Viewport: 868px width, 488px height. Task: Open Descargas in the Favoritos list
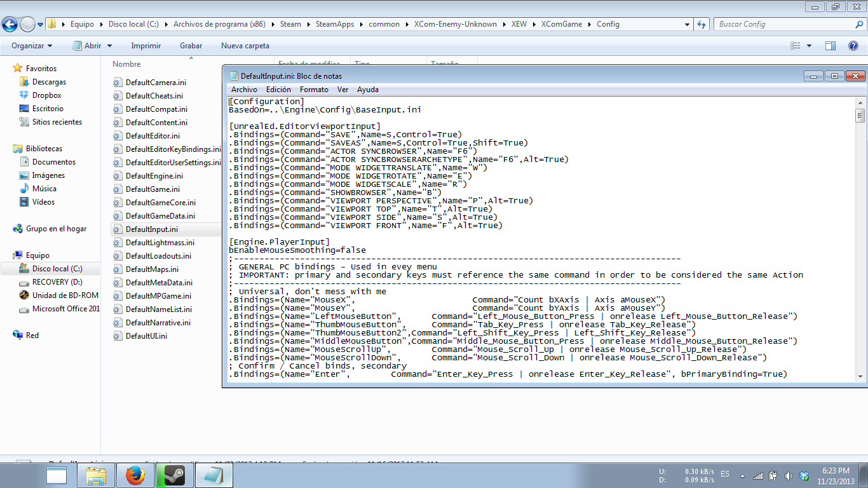(x=49, y=82)
